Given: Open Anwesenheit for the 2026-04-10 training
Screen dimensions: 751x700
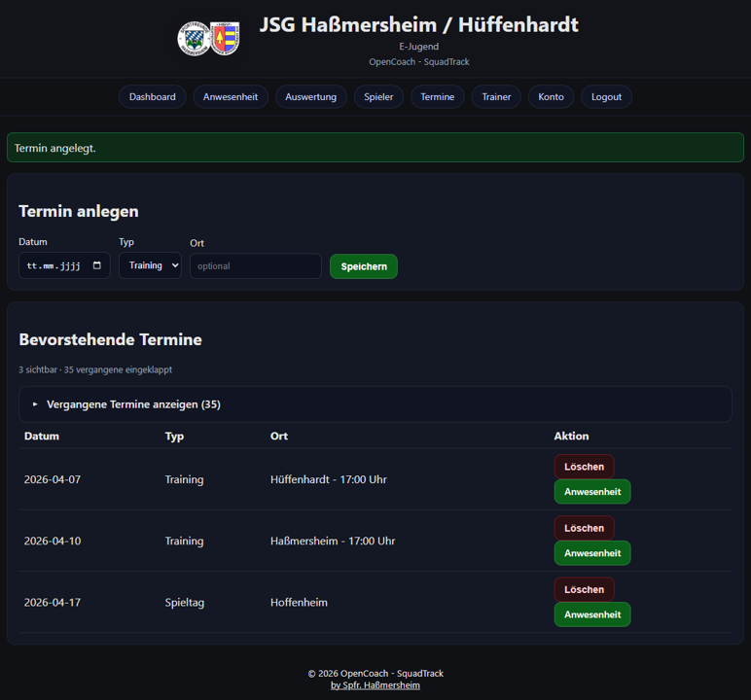Looking at the screenshot, I should (x=592, y=552).
